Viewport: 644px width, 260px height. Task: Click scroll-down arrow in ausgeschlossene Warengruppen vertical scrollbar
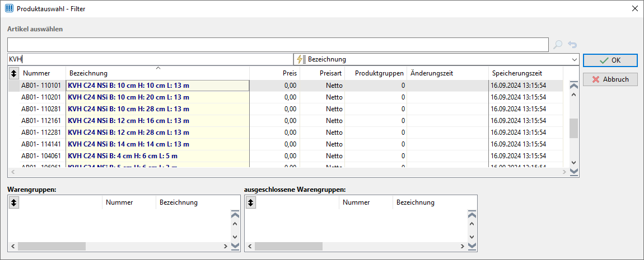pos(472,237)
